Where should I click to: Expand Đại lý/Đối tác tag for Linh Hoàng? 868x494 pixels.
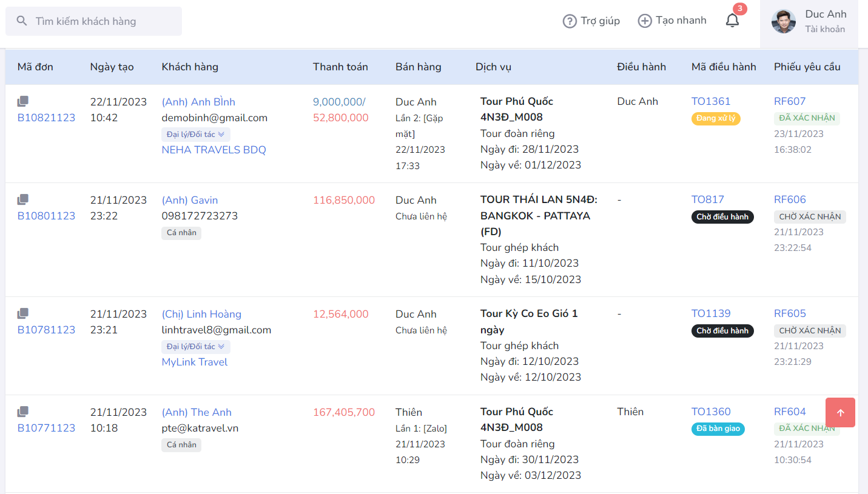pyautogui.click(x=196, y=346)
